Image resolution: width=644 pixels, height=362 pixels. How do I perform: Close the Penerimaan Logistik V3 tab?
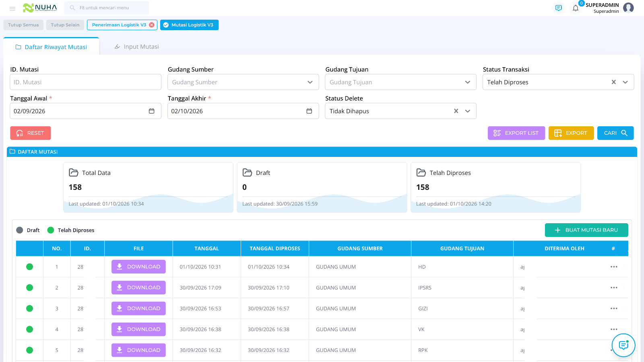point(152,25)
